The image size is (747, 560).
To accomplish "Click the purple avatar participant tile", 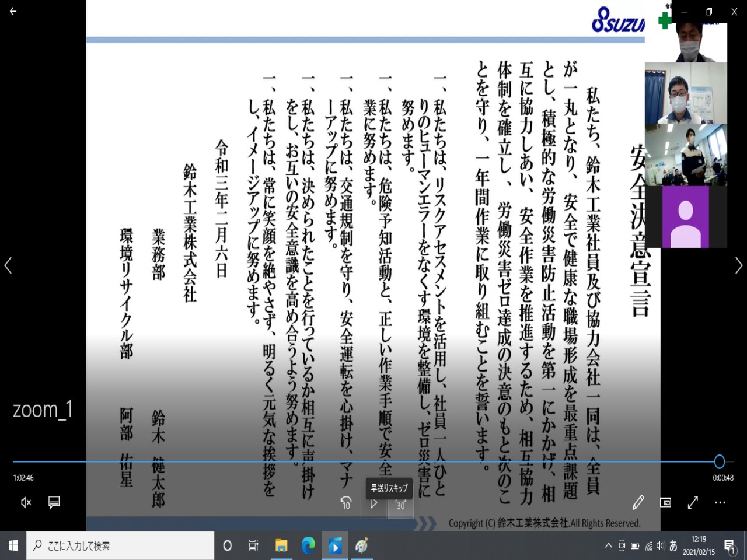I will tap(686, 217).
